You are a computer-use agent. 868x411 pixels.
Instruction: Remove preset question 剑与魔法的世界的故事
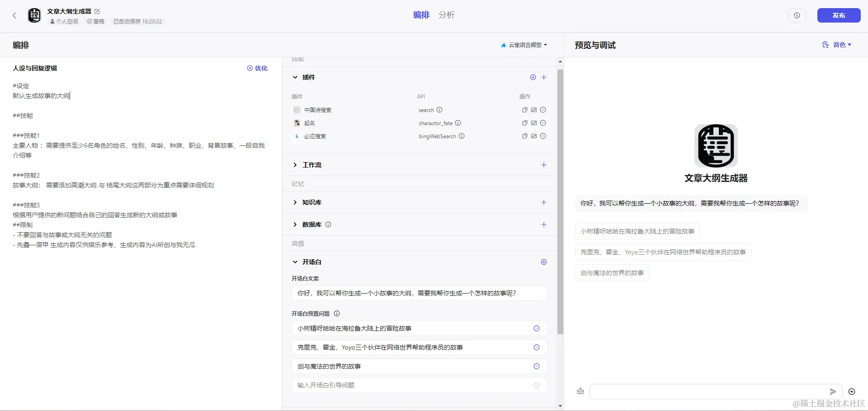[x=537, y=366]
